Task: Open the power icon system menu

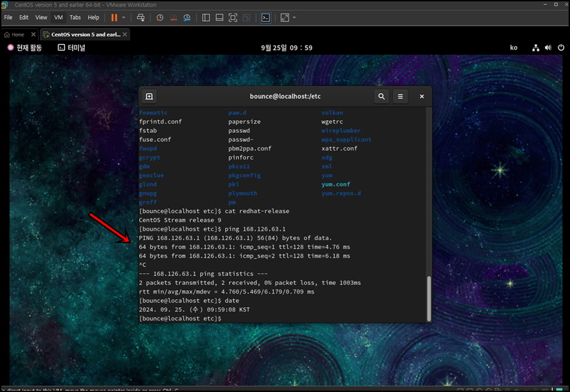Action: tap(561, 47)
